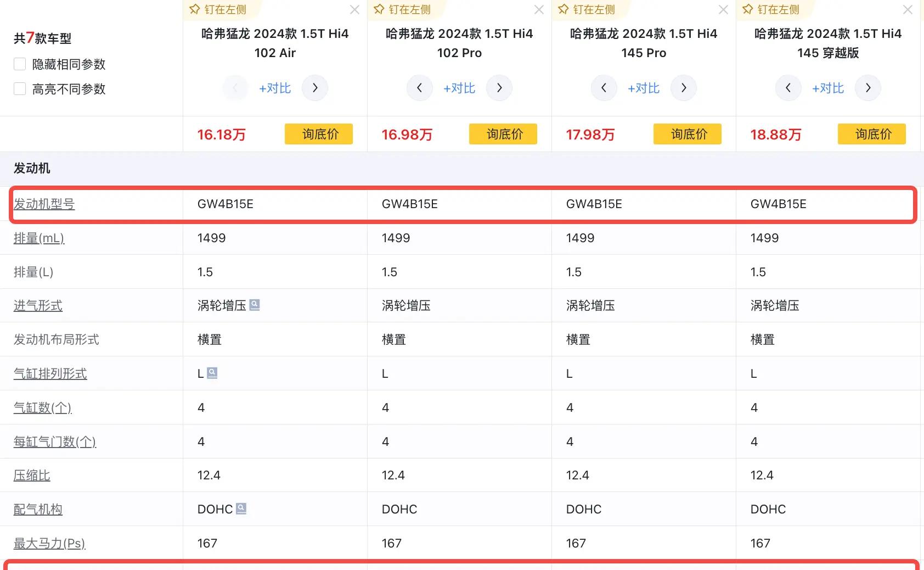Image resolution: width=924 pixels, height=570 pixels.
Task: Add 145 穿越版 to comparison with +对比
Action: [828, 88]
